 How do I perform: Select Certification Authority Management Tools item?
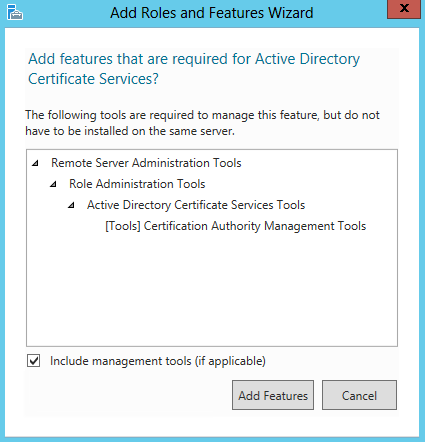click(236, 226)
